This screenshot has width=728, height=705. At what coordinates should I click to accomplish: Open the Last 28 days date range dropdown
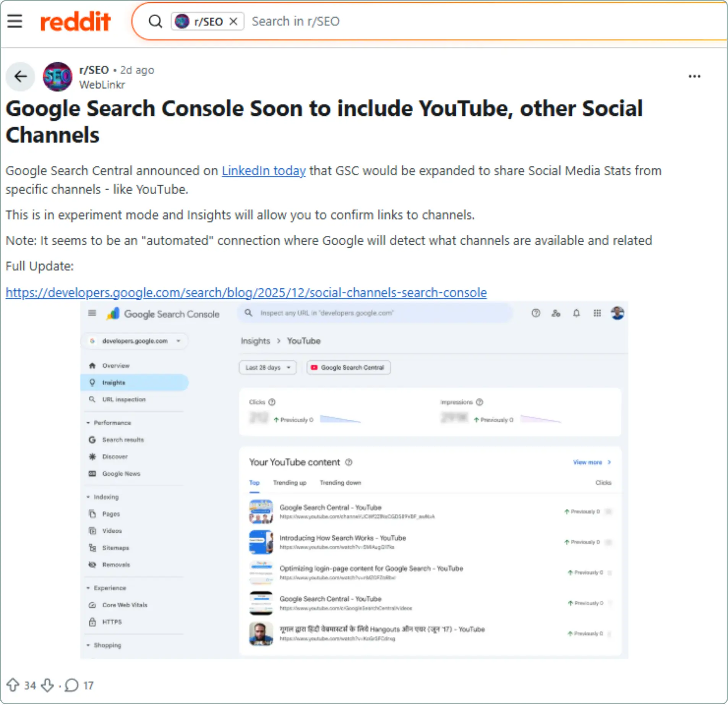click(267, 367)
